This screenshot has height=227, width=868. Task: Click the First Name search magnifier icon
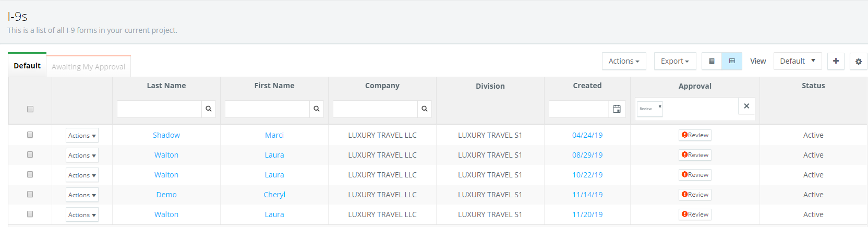pos(316,109)
